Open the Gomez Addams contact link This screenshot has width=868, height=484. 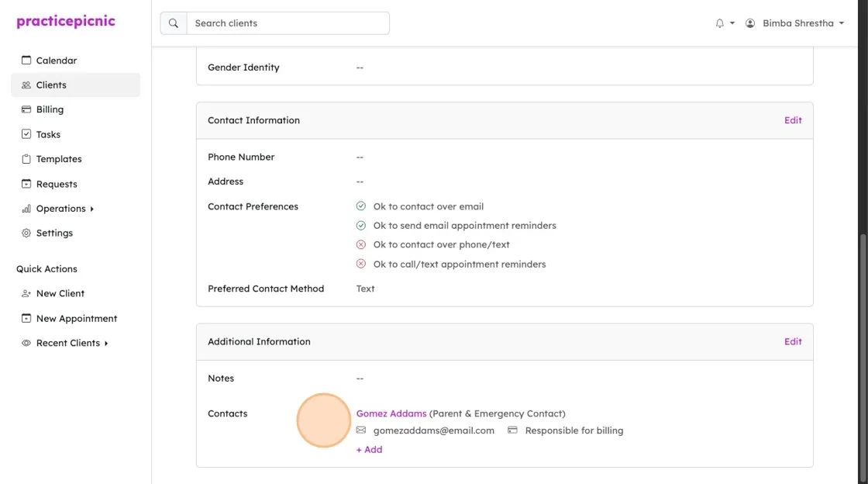coord(391,413)
